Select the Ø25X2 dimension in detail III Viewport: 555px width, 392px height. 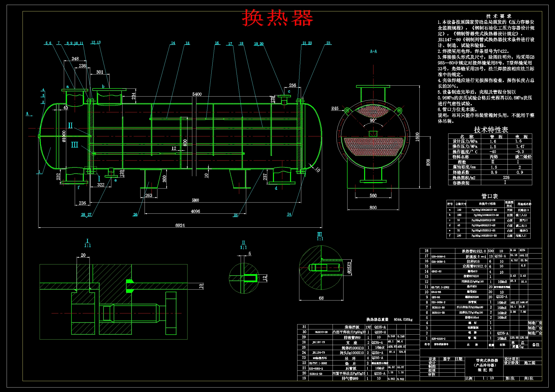(349, 267)
